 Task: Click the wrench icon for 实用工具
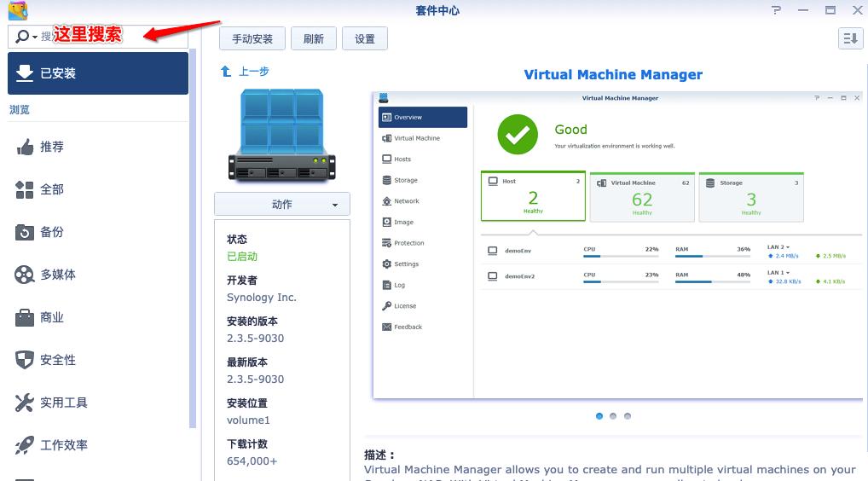25,403
